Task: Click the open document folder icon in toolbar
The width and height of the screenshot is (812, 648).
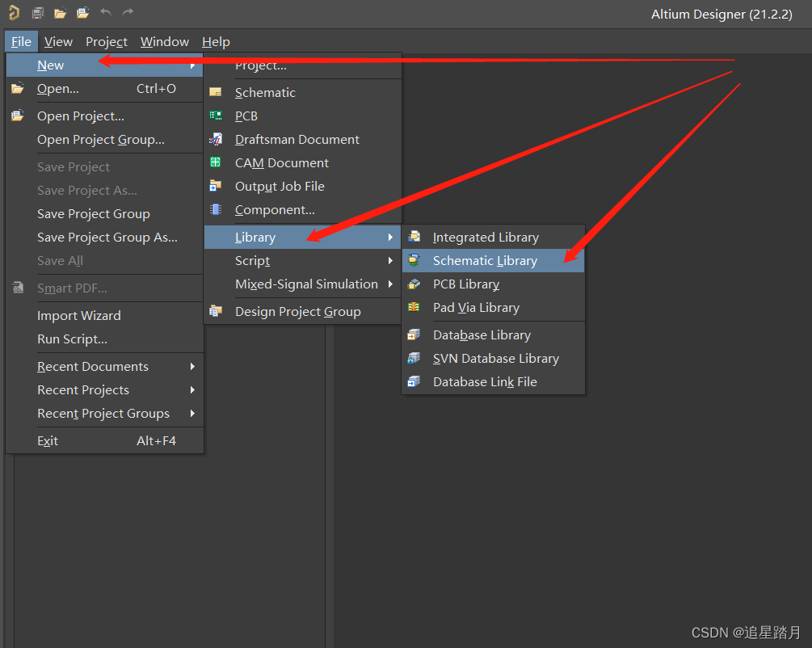Action: pyautogui.click(x=60, y=13)
